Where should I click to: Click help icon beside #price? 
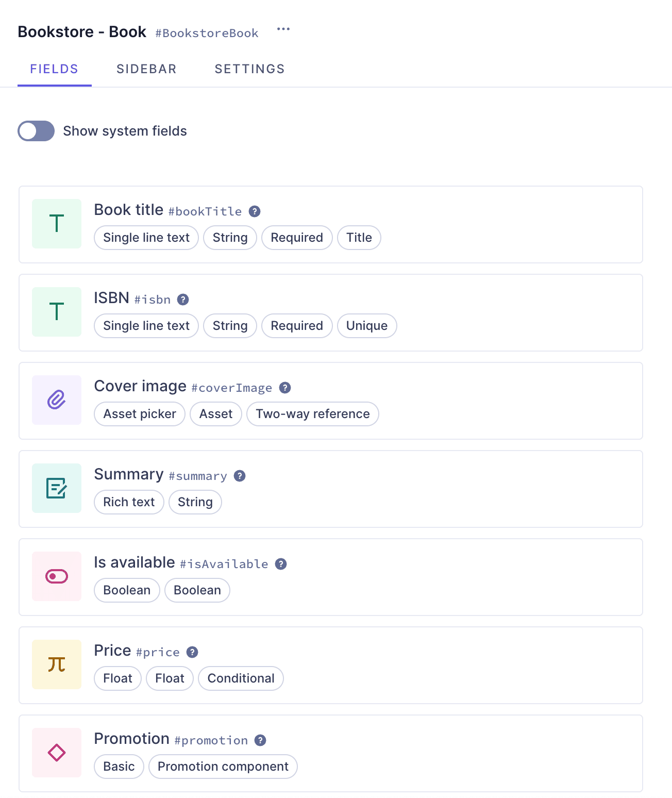tap(192, 652)
